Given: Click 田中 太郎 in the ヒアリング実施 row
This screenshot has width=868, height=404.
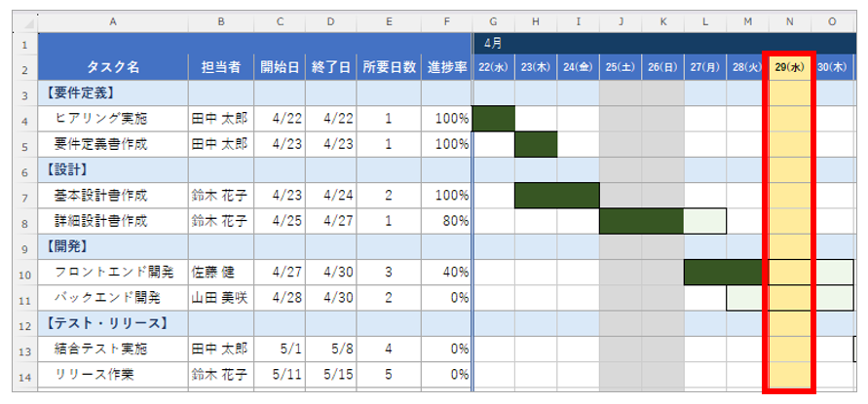Looking at the screenshot, I should click(221, 119).
